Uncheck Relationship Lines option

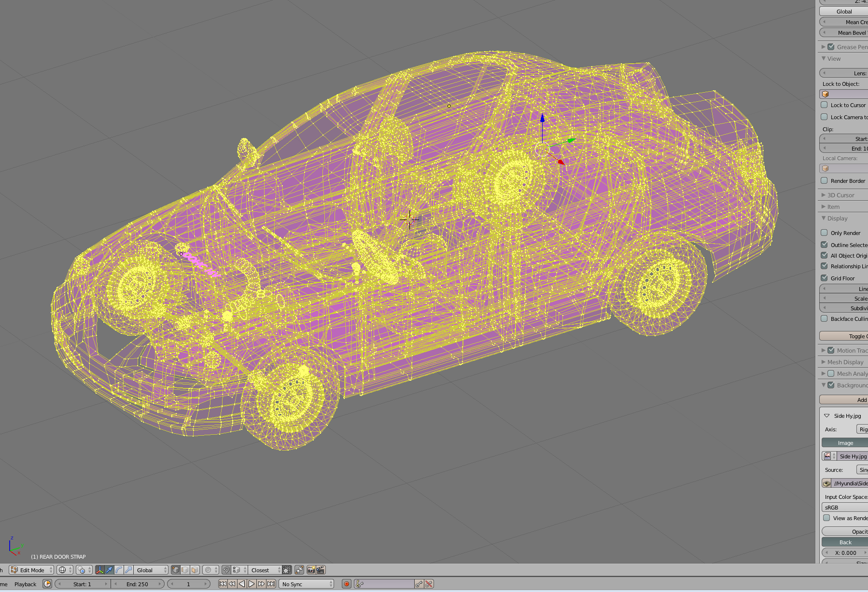tap(825, 266)
